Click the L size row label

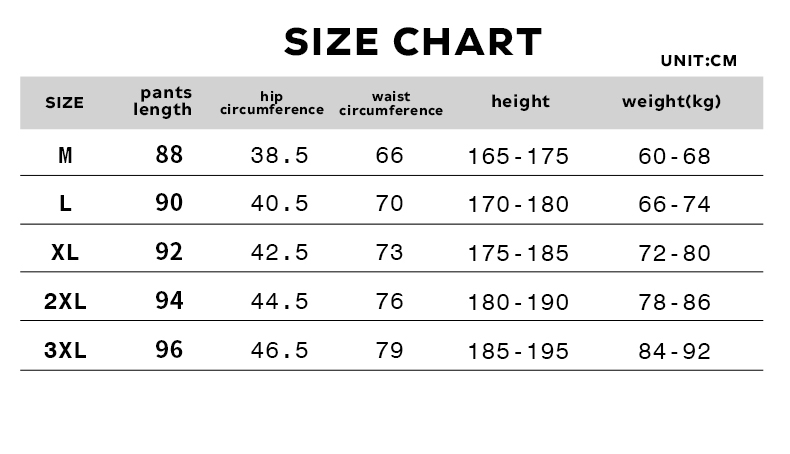click(65, 204)
